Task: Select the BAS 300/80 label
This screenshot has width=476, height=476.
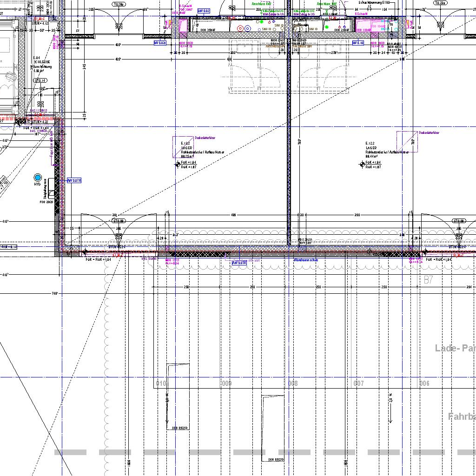Action: click(150, 258)
